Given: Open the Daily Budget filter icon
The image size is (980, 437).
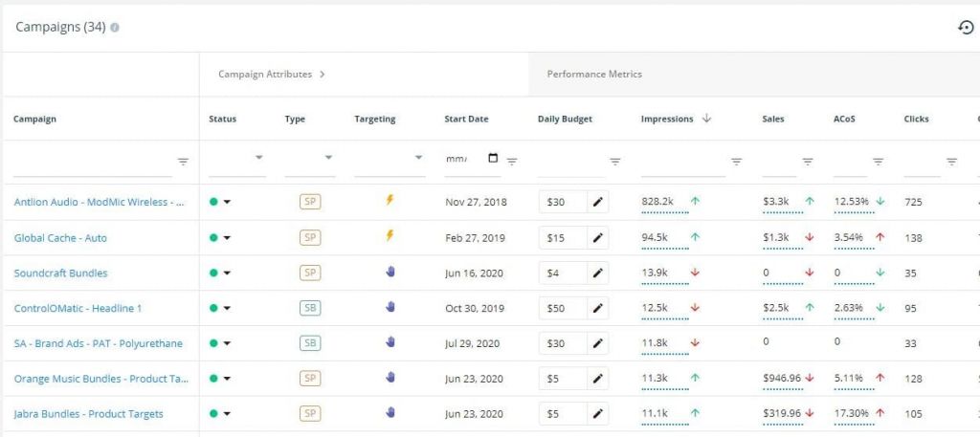Looking at the screenshot, I should click(x=615, y=162).
